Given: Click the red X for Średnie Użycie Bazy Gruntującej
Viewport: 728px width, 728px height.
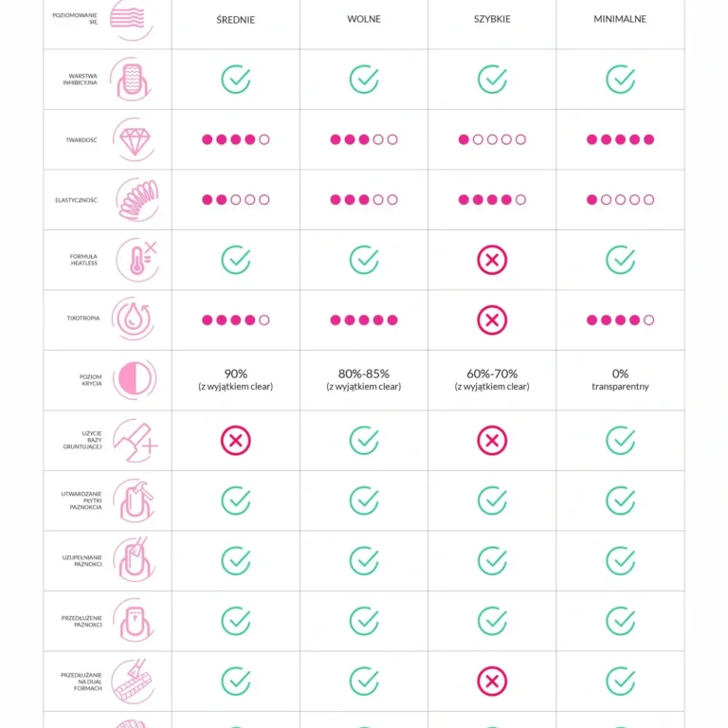Looking at the screenshot, I should click(x=236, y=441).
